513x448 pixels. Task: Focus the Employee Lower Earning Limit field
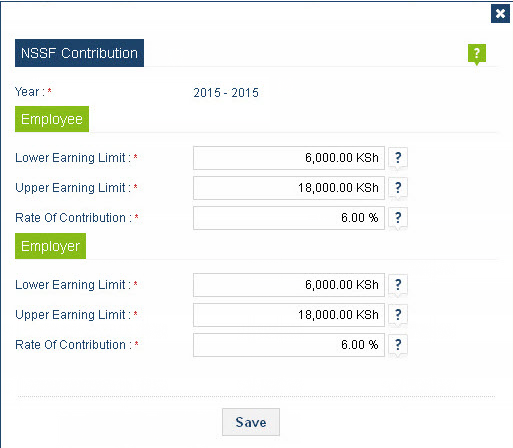click(x=289, y=158)
